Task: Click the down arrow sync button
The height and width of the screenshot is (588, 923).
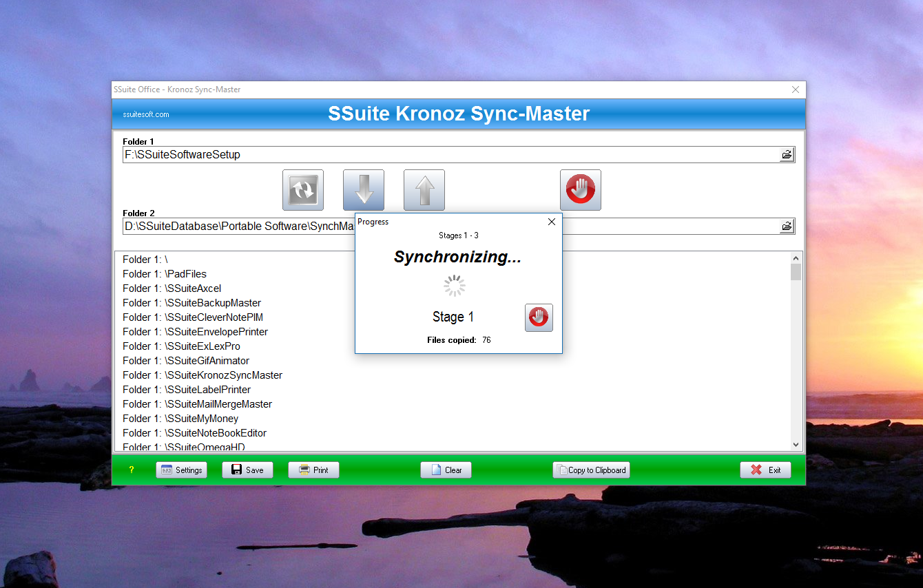Action: [x=364, y=190]
